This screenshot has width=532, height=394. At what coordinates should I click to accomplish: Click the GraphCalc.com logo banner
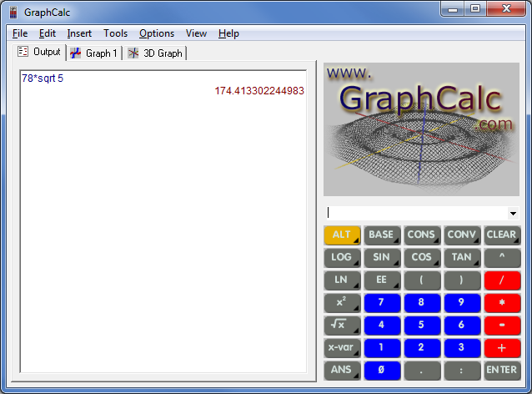[421, 129]
